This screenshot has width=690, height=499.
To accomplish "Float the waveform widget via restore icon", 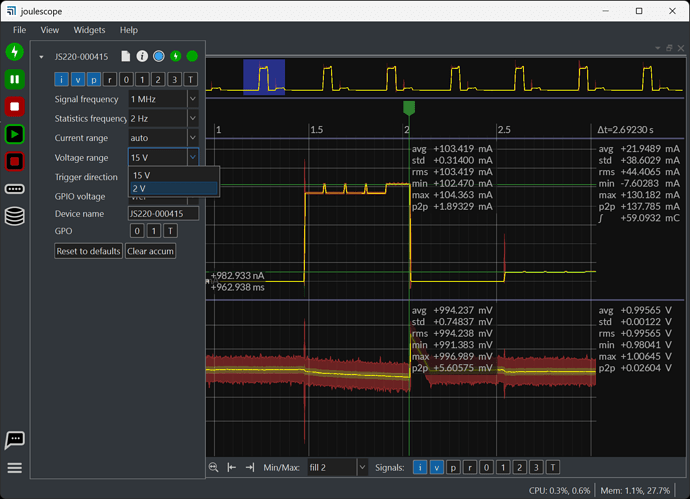I will click(x=669, y=48).
